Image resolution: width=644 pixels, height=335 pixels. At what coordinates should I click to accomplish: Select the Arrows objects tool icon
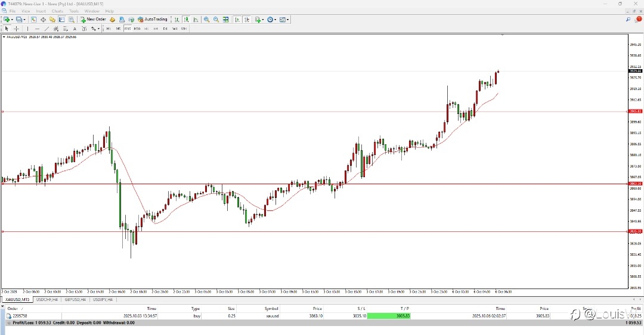[94, 29]
